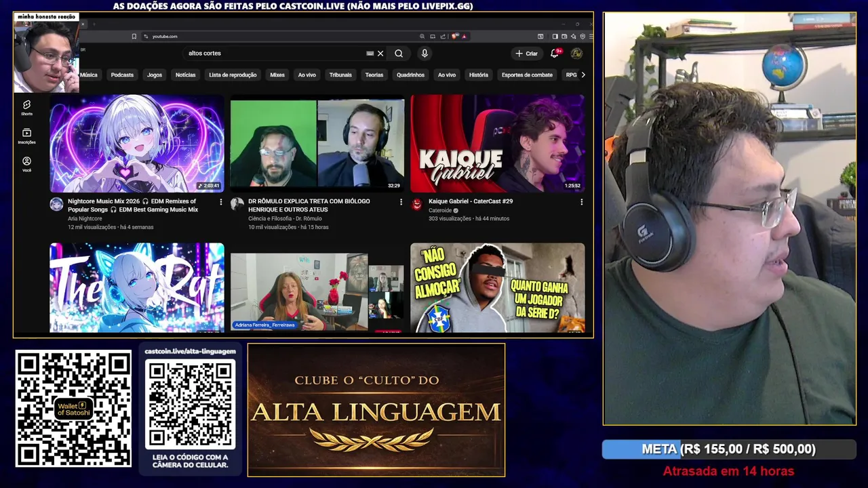Select the Podcasts category chip
The image size is (868, 488).
tap(122, 75)
